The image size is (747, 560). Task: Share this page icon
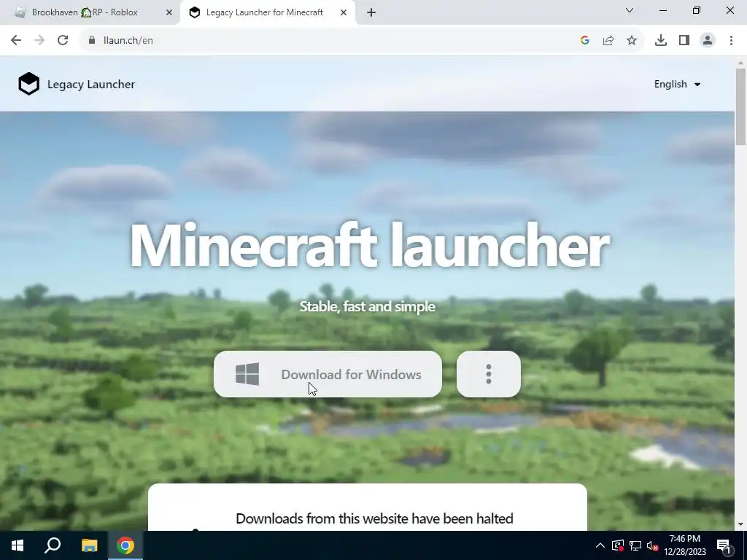point(608,41)
